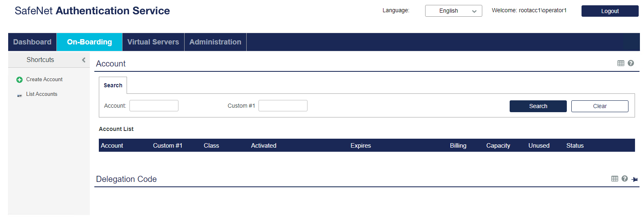Click the Delegation Code table-view icon
This screenshot has width=644, height=217.
[615, 179]
